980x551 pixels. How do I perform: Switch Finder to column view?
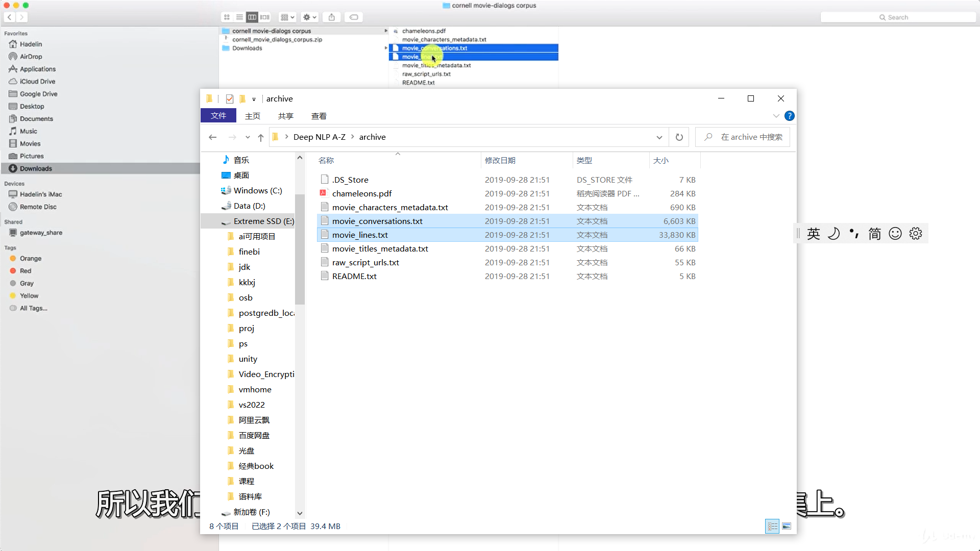(252, 17)
